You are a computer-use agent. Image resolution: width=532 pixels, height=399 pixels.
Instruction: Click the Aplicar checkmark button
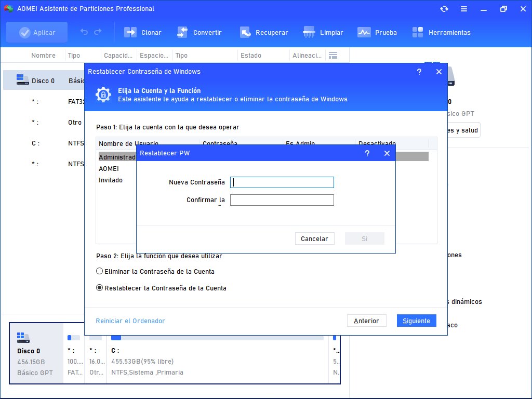[x=37, y=33]
